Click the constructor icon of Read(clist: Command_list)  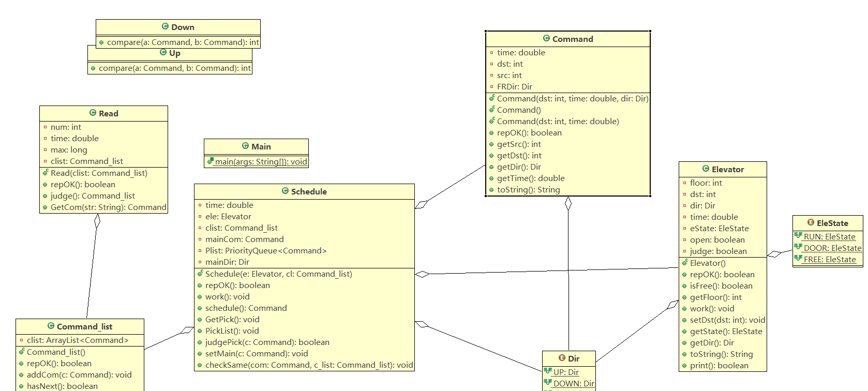46,172
